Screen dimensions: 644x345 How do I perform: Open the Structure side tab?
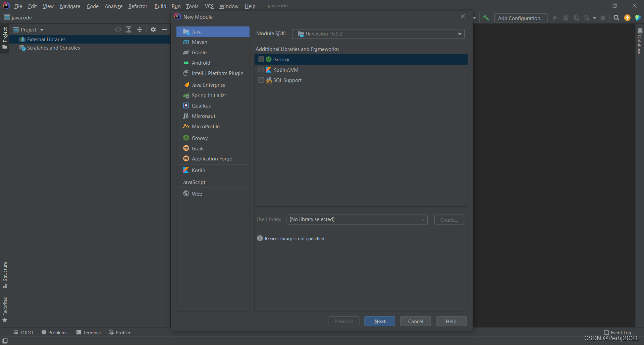[5, 275]
